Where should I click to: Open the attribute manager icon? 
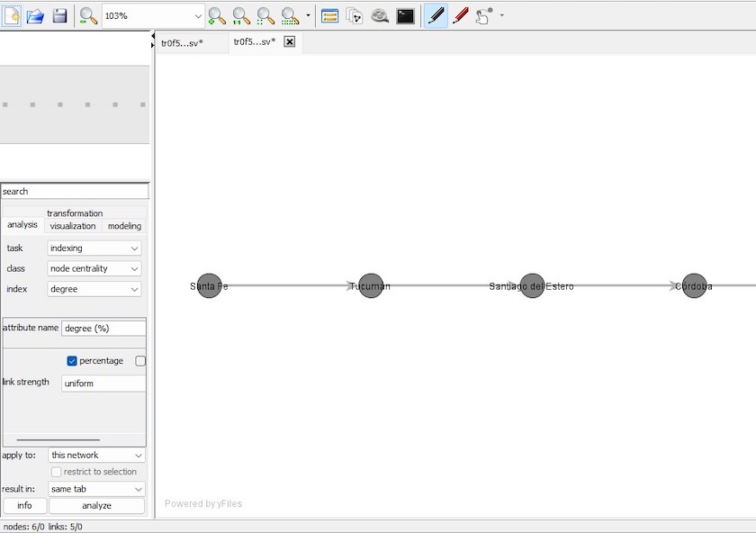coord(329,15)
